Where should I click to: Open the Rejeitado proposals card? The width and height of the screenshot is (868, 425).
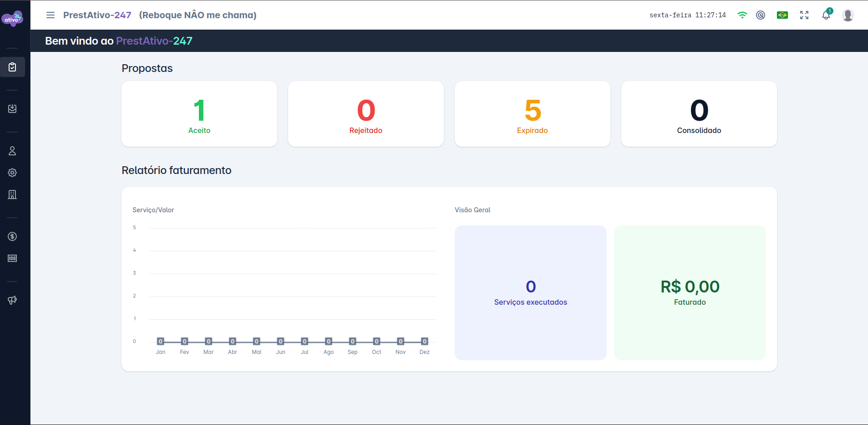(366, 114)
